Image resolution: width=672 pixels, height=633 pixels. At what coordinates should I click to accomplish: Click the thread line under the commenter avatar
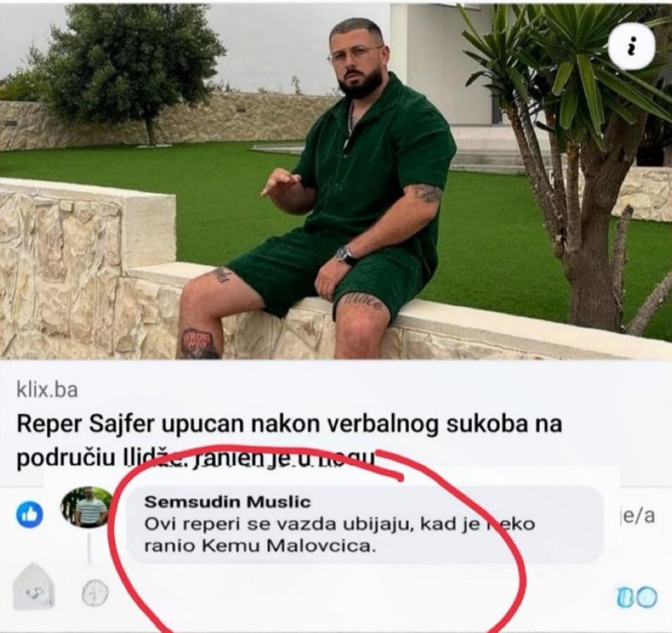click(87, 547)
